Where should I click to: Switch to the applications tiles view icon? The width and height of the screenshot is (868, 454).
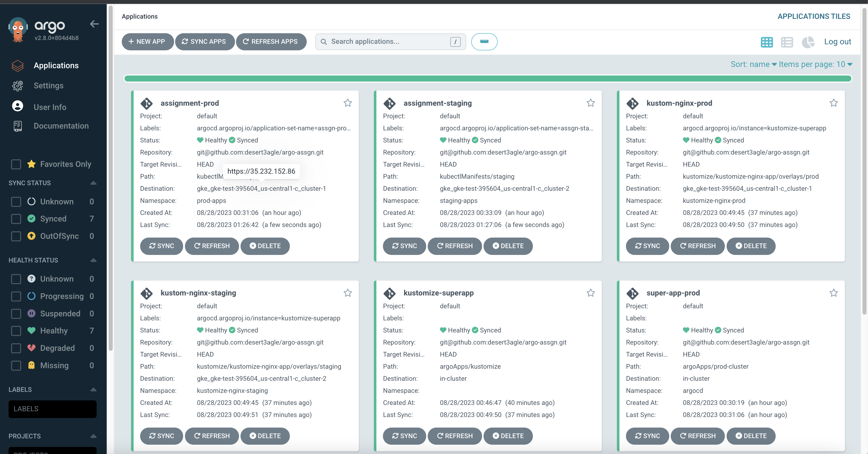coord(766,42)
